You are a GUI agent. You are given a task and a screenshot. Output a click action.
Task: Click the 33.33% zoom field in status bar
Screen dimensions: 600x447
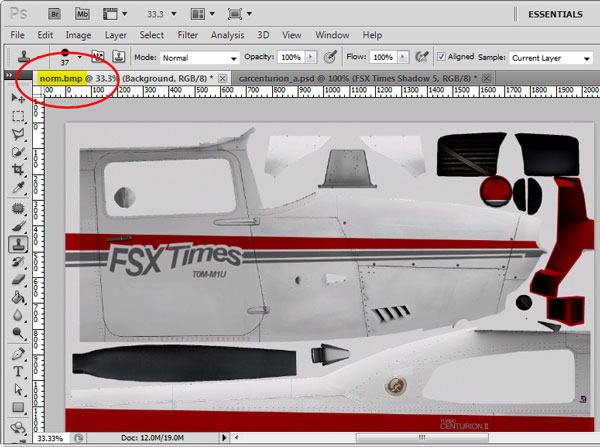pos(49,438)
